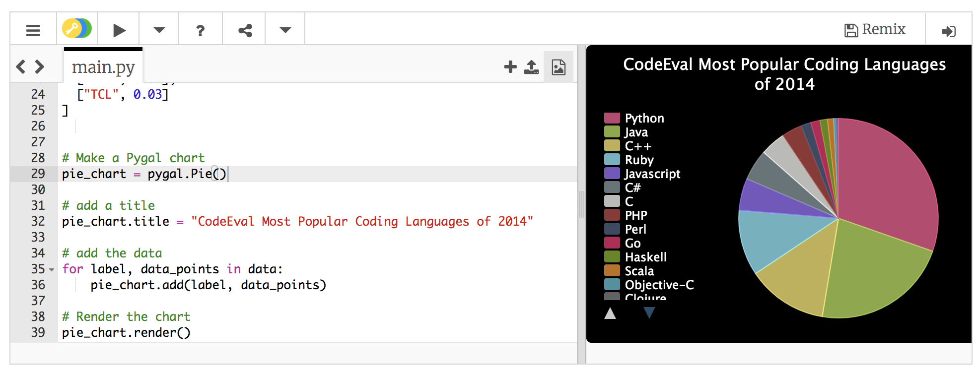The image size is (980, 375).
Task: Add a new file with plus icon
Action: [x=510, y=67]
